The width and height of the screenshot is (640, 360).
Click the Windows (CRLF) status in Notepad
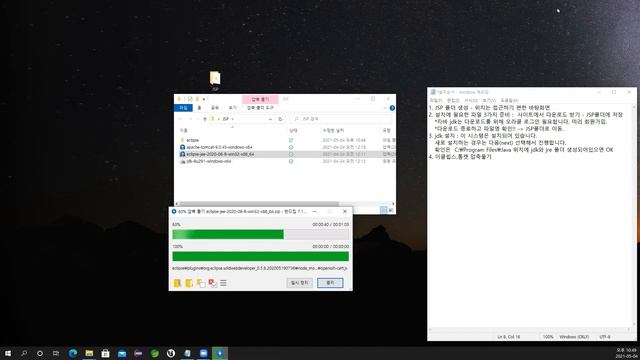tap(574, 337)
